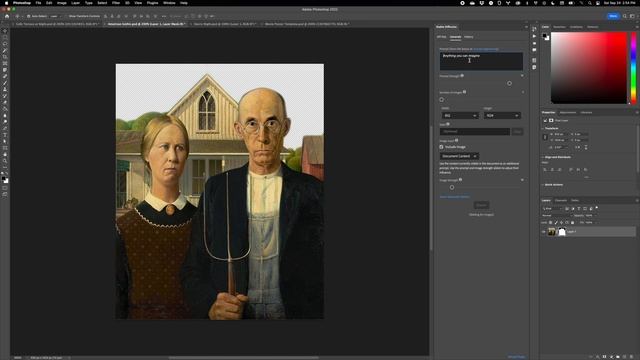The width and height of the screenshot is (640, 360).
Task: Select the Zoom tool
Action: (x=5, y=161)
